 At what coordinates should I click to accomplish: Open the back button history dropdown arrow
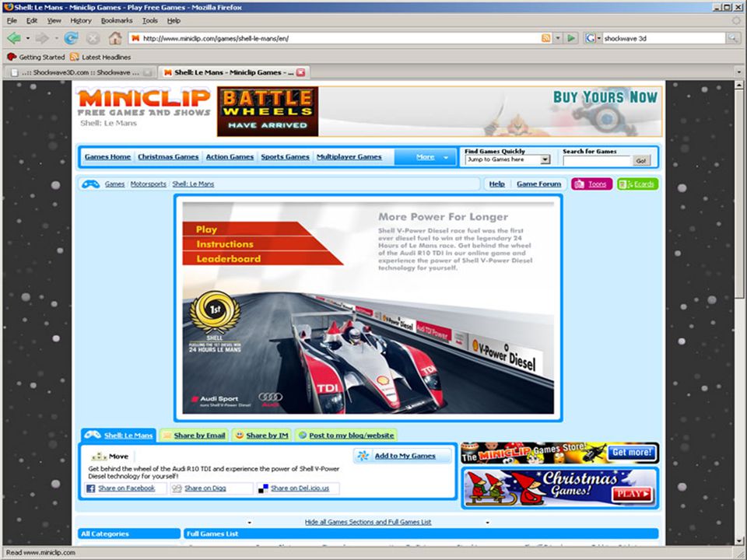[28, 38]
